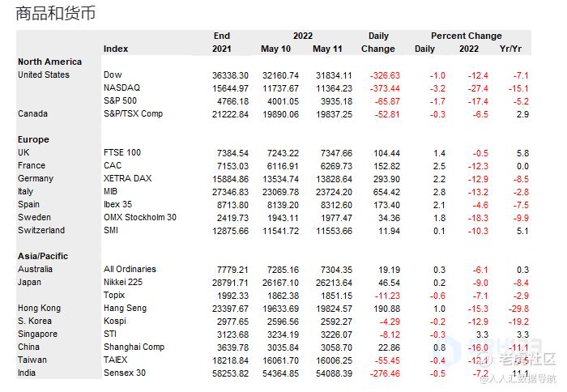
Task: Click the 'Shanghai Comp' index name
Action: pyautogui.click(x=134, y=347)
